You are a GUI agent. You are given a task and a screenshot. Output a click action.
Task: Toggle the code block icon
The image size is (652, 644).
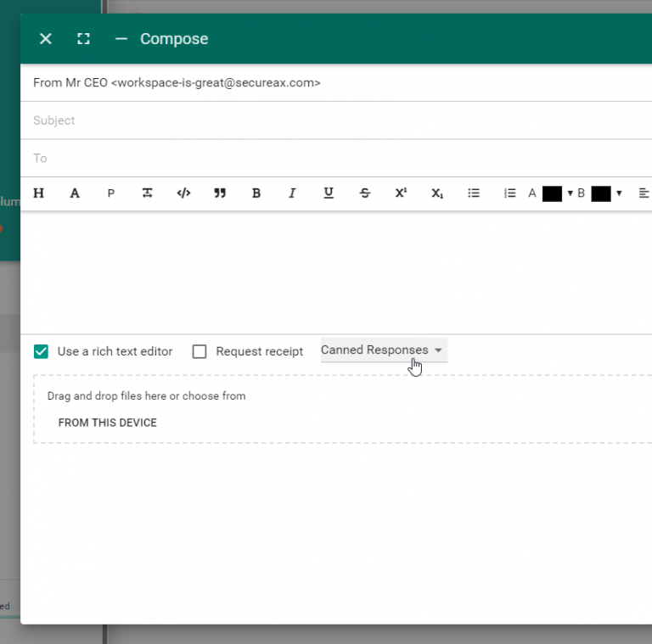coord(183,193)
